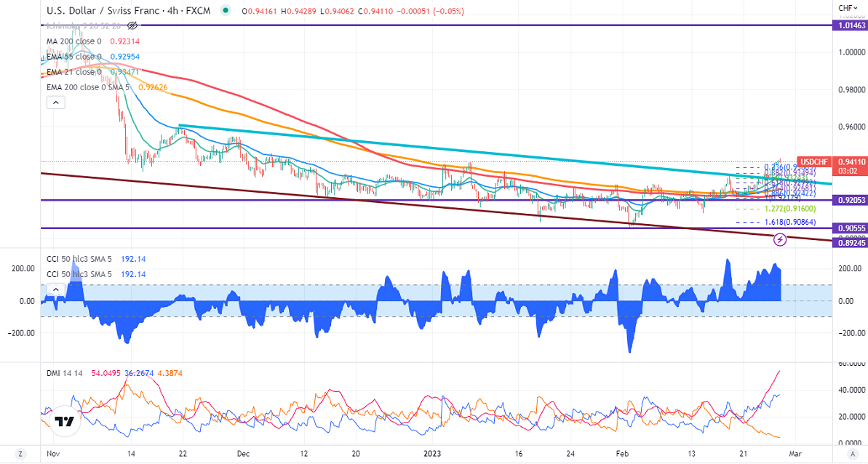Open the CHF currency dropdown
This screenshot has width=868, height=464.
(846, 9)
